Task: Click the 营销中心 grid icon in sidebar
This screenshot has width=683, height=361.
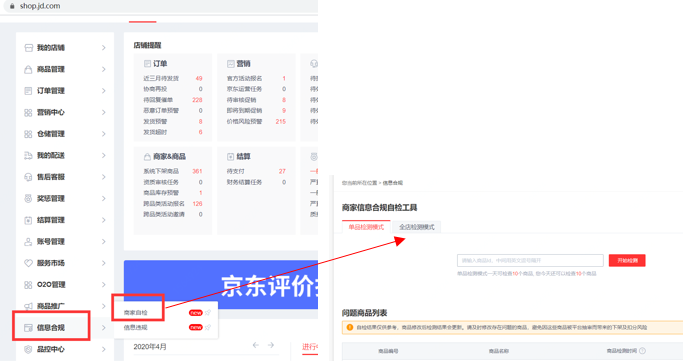Action: tap(28, 112)
